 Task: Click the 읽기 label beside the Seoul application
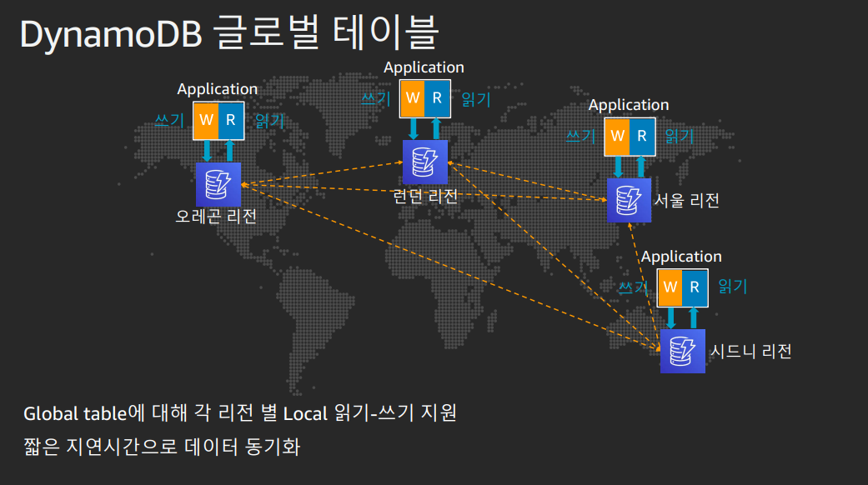click(680, 136)
